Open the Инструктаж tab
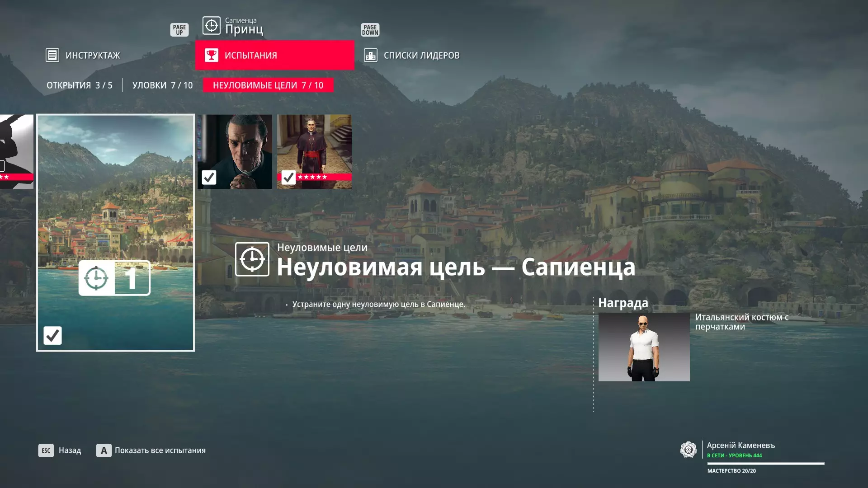The width and height of the screenshot is (868, 488). point(93,55)
